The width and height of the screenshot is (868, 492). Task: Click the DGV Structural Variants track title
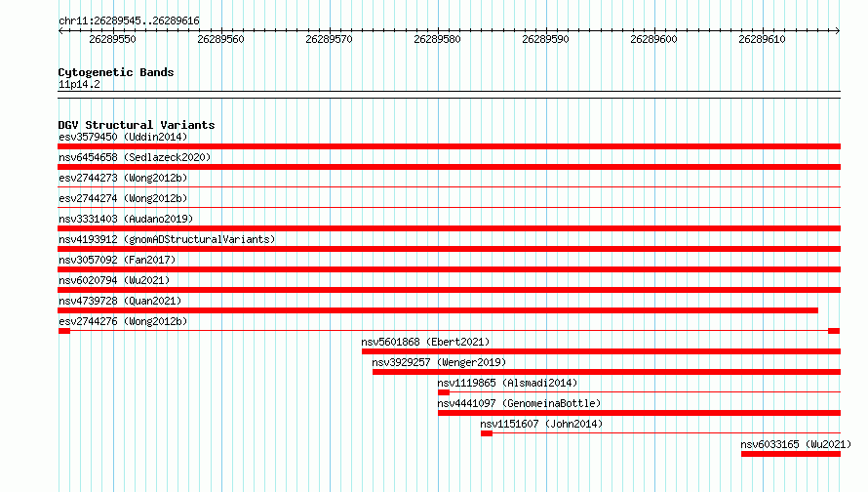pos(137,125)
